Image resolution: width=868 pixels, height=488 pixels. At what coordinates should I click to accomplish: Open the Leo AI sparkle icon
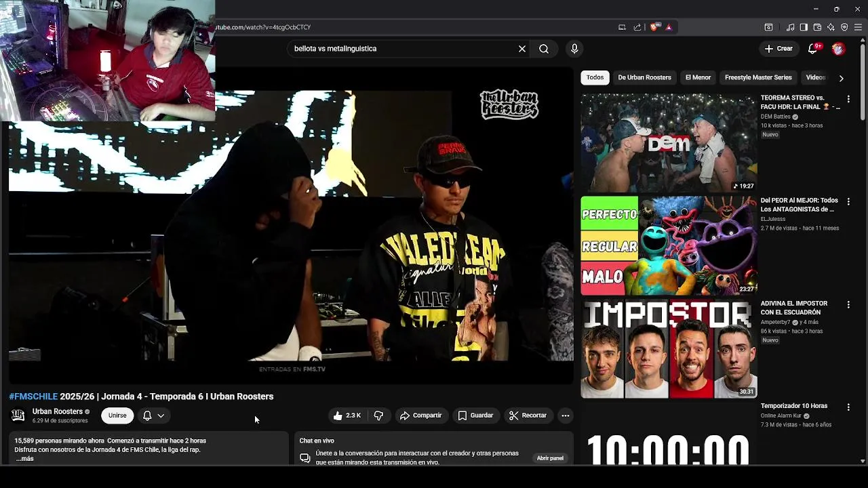(831, 27)
